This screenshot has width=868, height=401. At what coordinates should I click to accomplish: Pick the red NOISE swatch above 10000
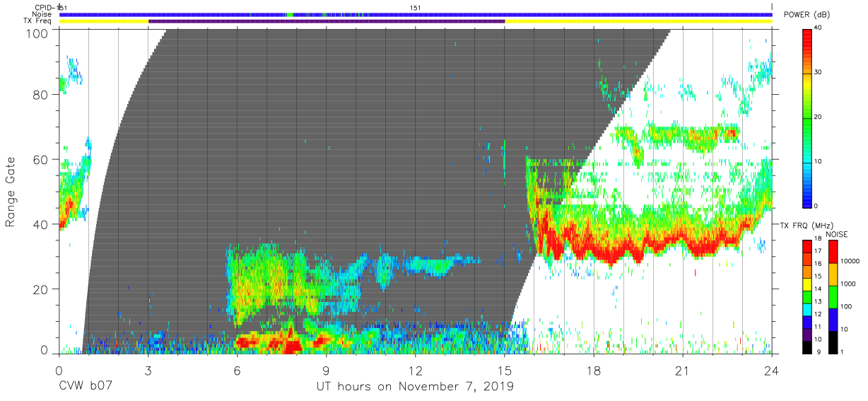833,251
